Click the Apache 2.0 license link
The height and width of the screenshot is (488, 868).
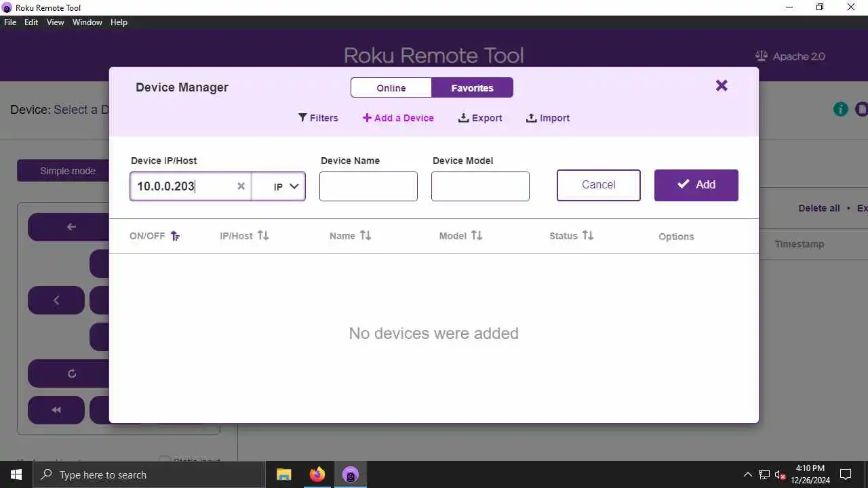(x=790, y=56)
